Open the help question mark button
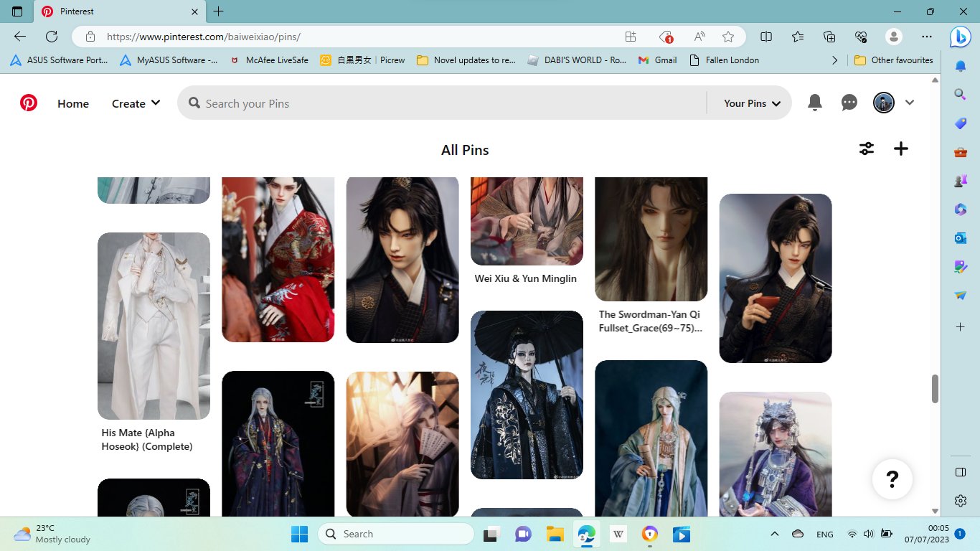Screen dimensions: 980x551 892,479
